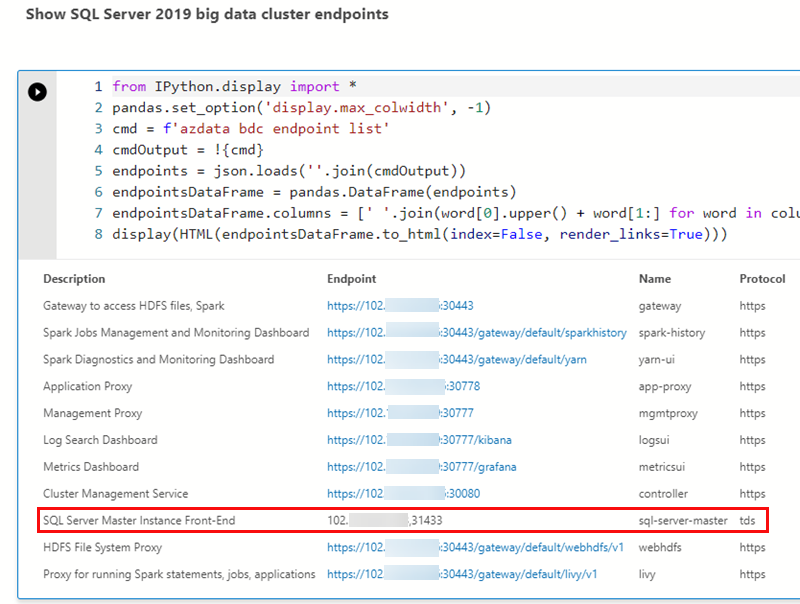Open the livy/v1 endpoint link
This screenshot has width=800, height=604.
click(462, 574)
